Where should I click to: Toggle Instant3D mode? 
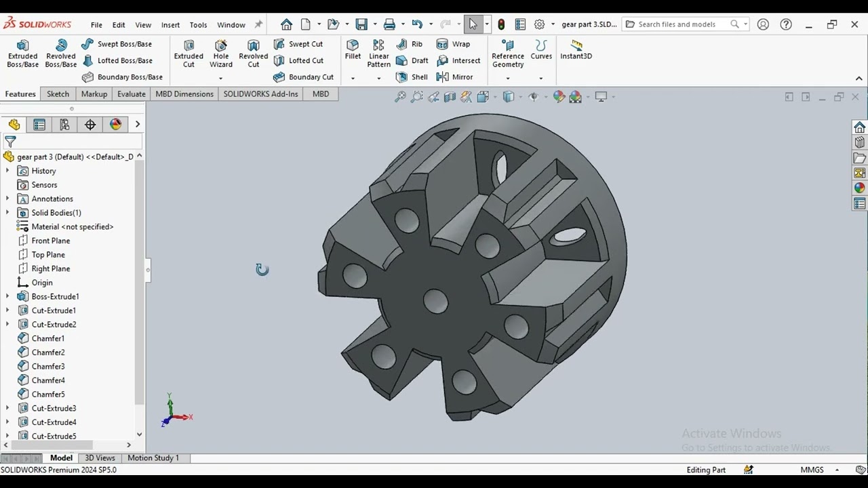click(x=576, y=49)
